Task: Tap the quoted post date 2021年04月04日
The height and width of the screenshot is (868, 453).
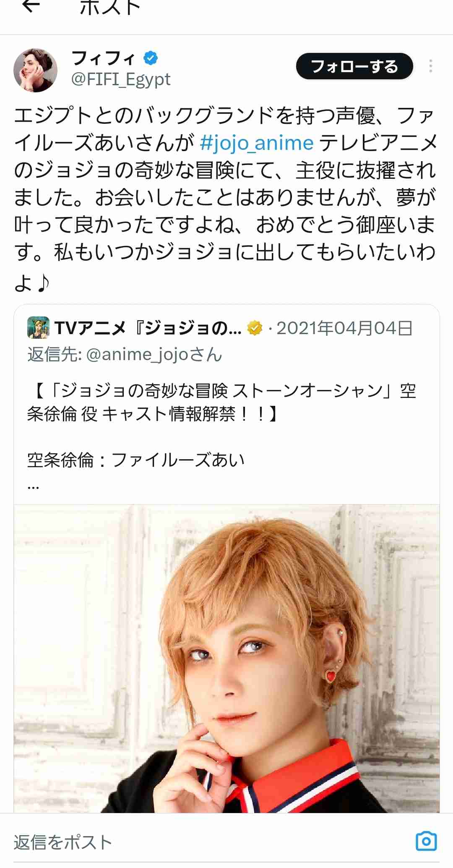Action: (345, 328)
